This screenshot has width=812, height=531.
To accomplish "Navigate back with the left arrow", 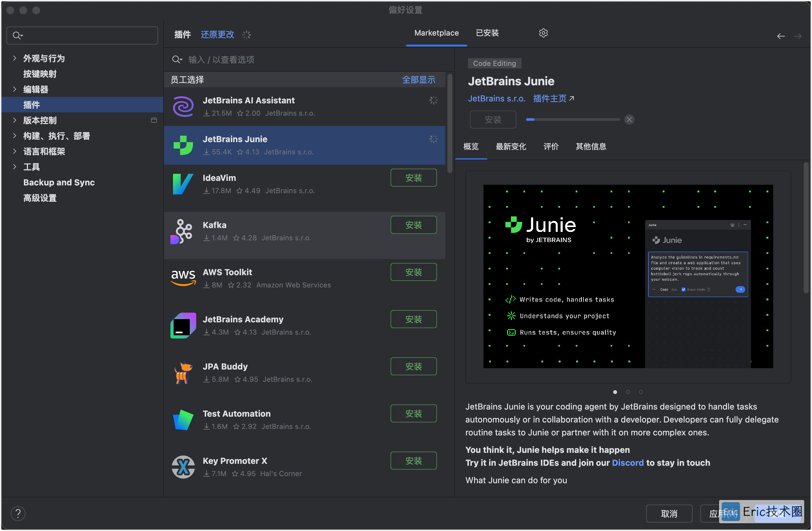I will 781,36.
